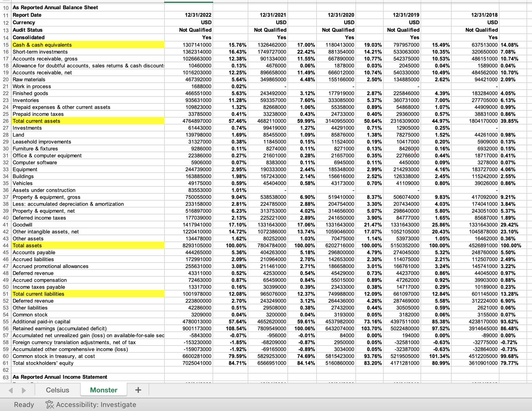Switch to the Celsius sheet tab

58,390
